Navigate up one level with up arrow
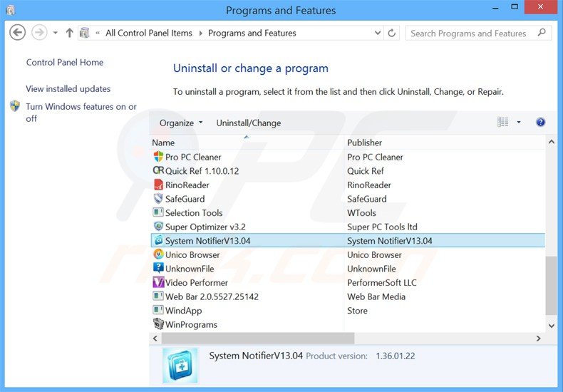 [69, 33]
